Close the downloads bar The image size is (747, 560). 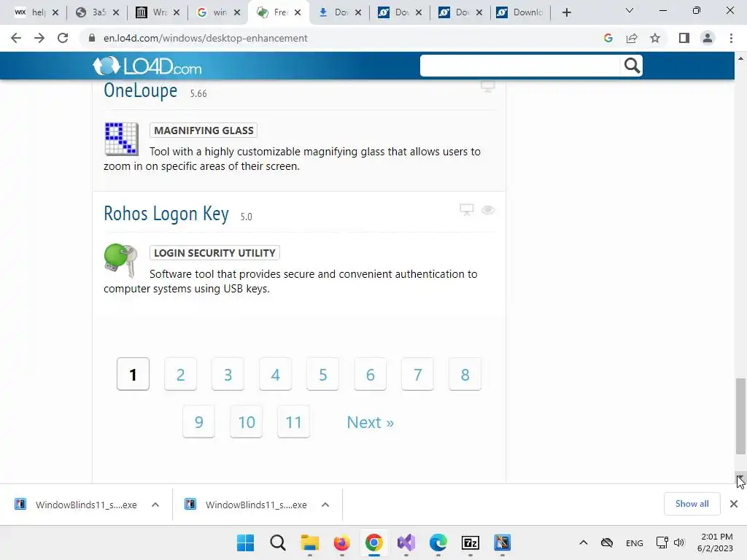734,504
